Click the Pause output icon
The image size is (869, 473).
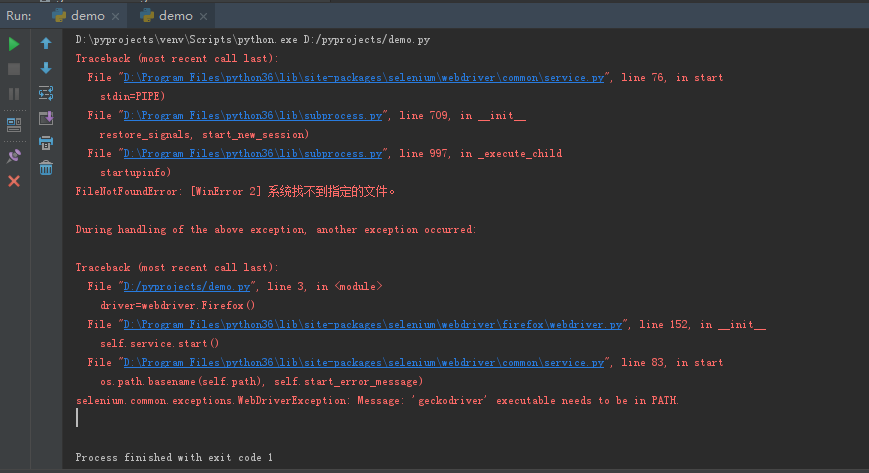tap(14, 94)
